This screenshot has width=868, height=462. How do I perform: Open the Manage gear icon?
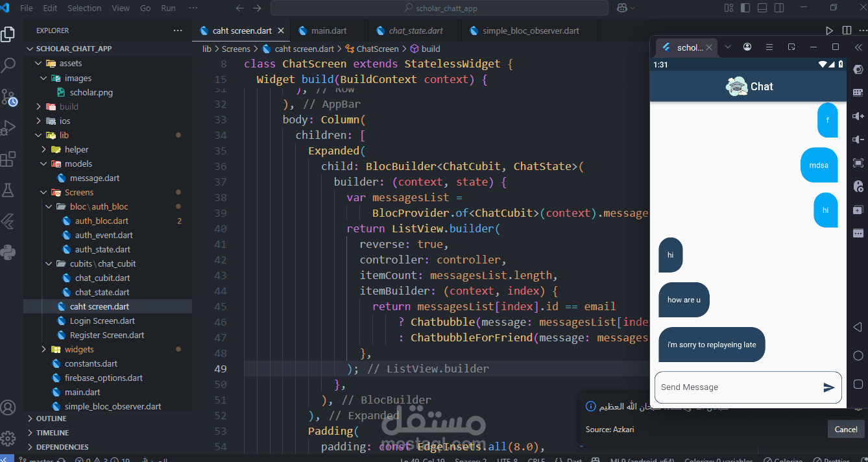[8, 437]
